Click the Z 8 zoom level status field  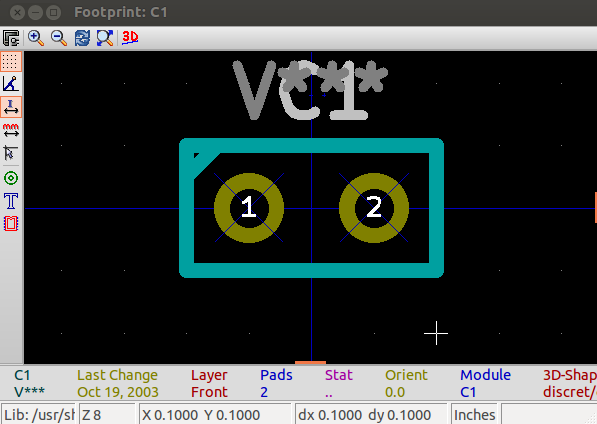pos(107,414)
